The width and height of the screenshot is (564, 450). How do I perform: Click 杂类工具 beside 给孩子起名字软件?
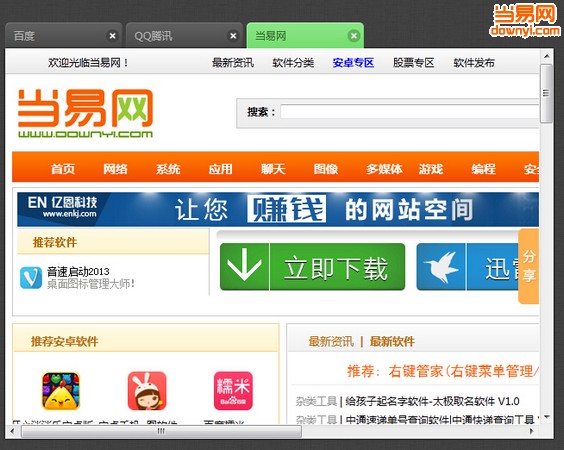tap(316, 401)
